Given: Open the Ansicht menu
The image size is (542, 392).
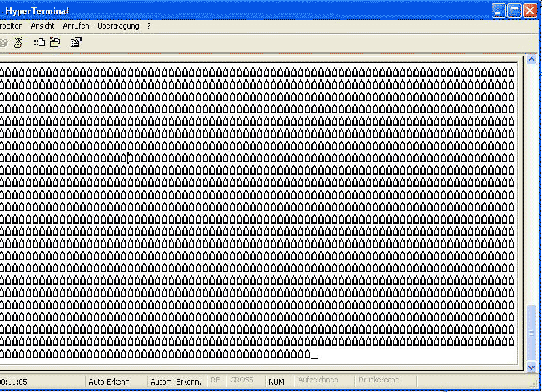Looking at the screenshot, I should point(43,26).
